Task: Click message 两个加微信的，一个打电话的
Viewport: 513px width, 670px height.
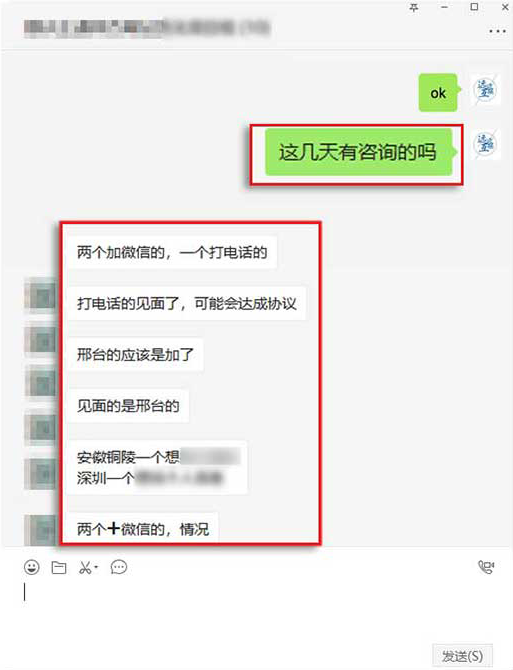Action: click(x=172, y=252)
